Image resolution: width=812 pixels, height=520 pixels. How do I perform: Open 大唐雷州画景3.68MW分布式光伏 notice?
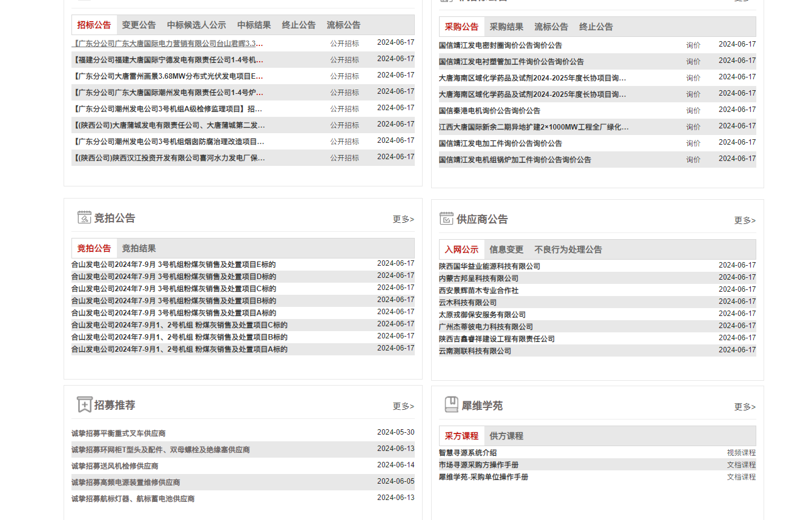pyautogui.click(x=168, y=76)
